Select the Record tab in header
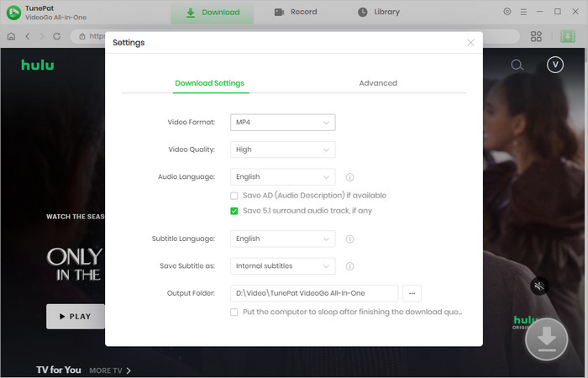588x378 pixels. pyautogui.click(x=296, y=12)
